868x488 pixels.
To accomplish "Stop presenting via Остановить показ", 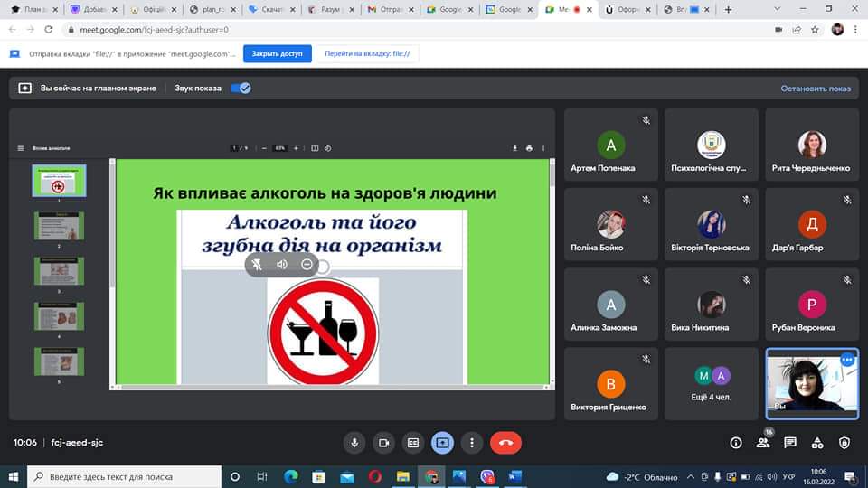I will tap(816, 89).
